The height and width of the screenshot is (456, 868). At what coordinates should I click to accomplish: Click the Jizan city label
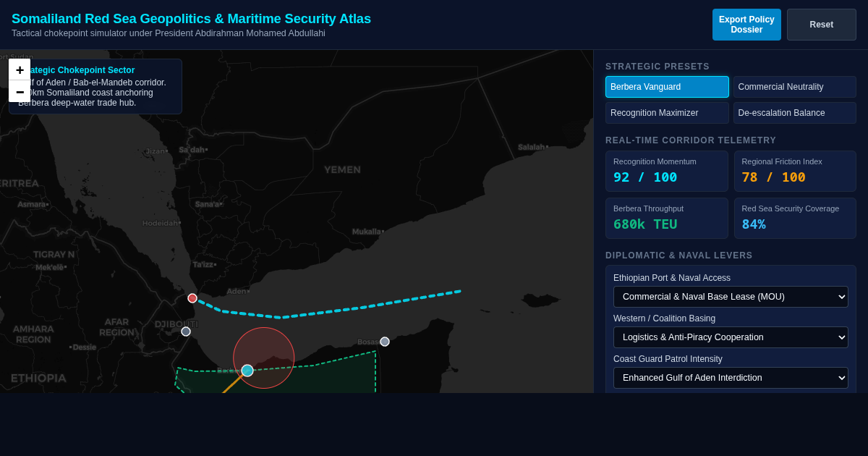click(156, 151)
